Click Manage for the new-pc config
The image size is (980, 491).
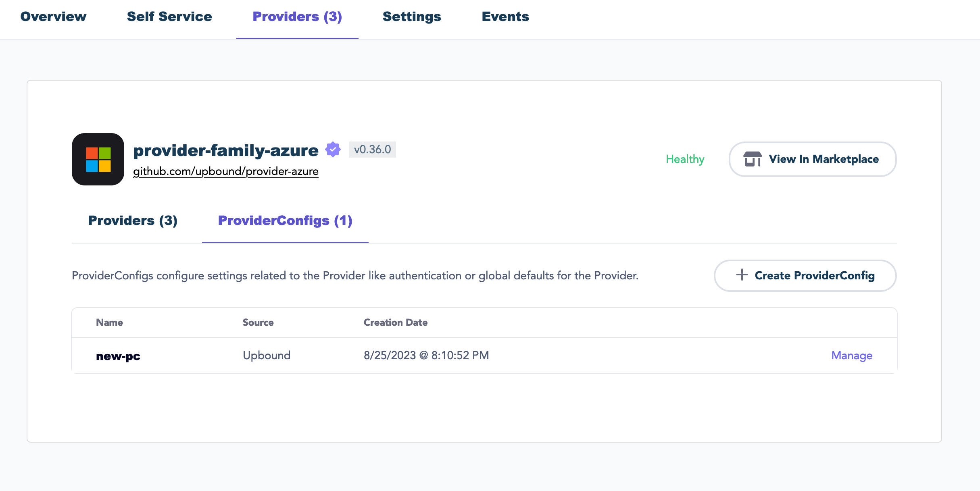pos(852,356)
